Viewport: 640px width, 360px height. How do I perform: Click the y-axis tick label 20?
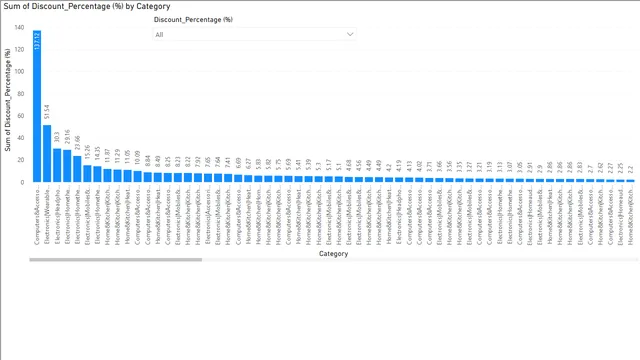[21, 160]
